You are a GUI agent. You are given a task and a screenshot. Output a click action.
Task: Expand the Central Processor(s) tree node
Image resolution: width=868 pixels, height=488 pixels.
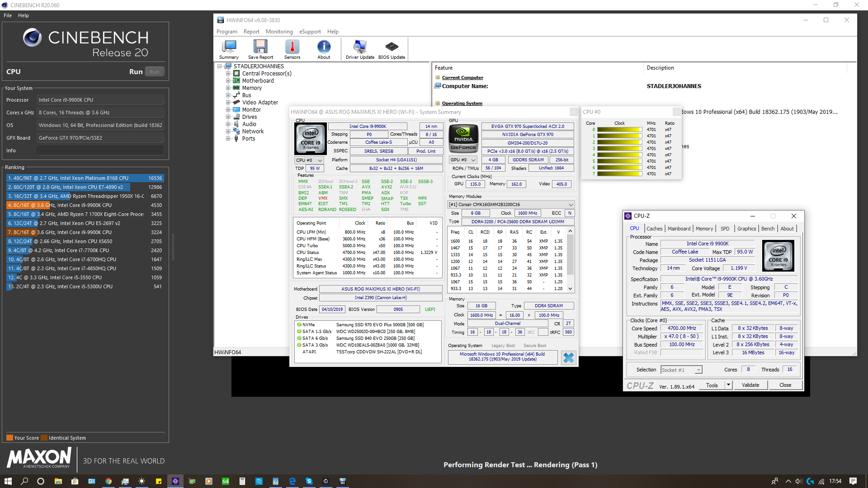pyautogui.click(x=228, y=74)
